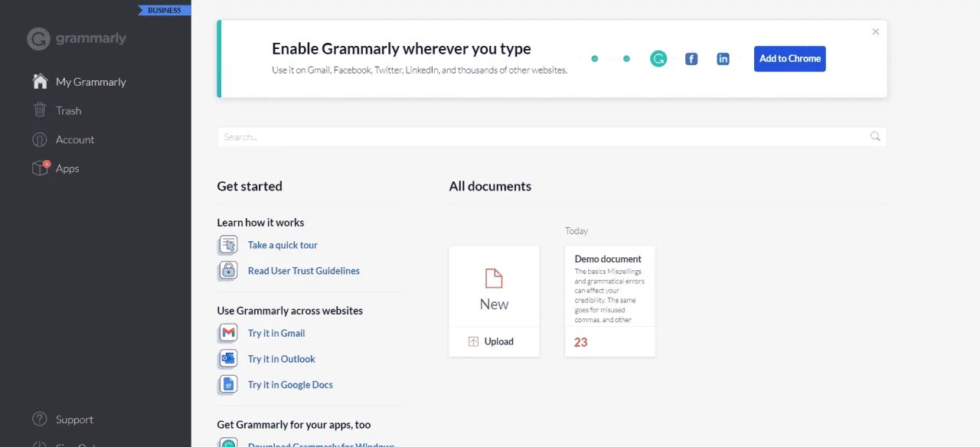The height and width of the screenshot is (447, 980).
Task: Open the Try it in Google Docs link
Action: pos(290,385)
